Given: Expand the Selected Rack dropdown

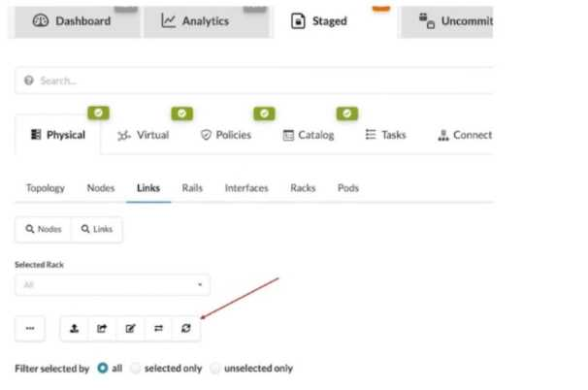Looking at the screenshot, I should (113, 285).
